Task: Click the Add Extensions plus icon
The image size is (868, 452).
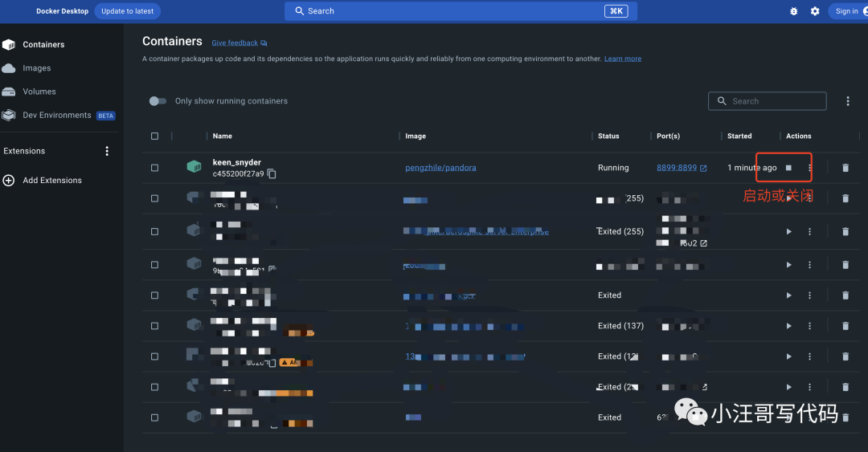Action: coord(9,181)
